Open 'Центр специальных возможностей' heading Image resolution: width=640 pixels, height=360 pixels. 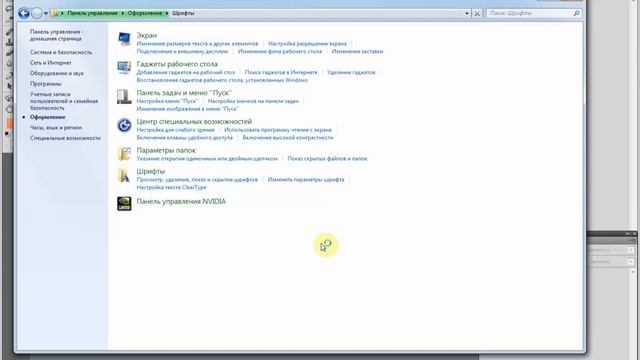(194, 122)
